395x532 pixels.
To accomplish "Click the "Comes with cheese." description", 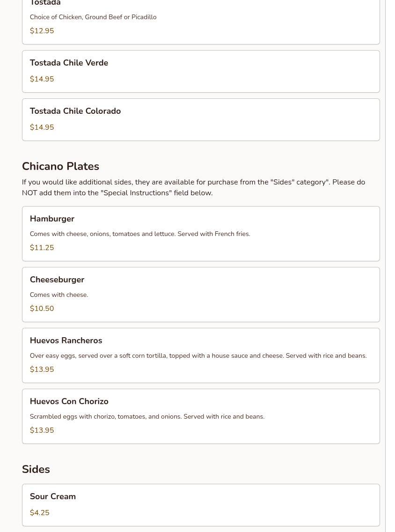I will [59, 295].
